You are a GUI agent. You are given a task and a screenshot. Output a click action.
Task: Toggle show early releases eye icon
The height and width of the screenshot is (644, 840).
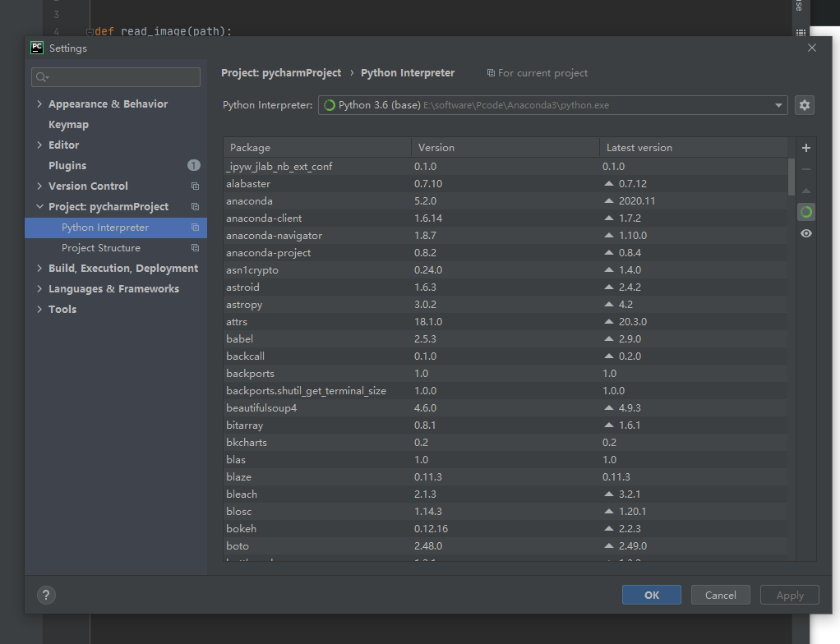click(805, 233)
